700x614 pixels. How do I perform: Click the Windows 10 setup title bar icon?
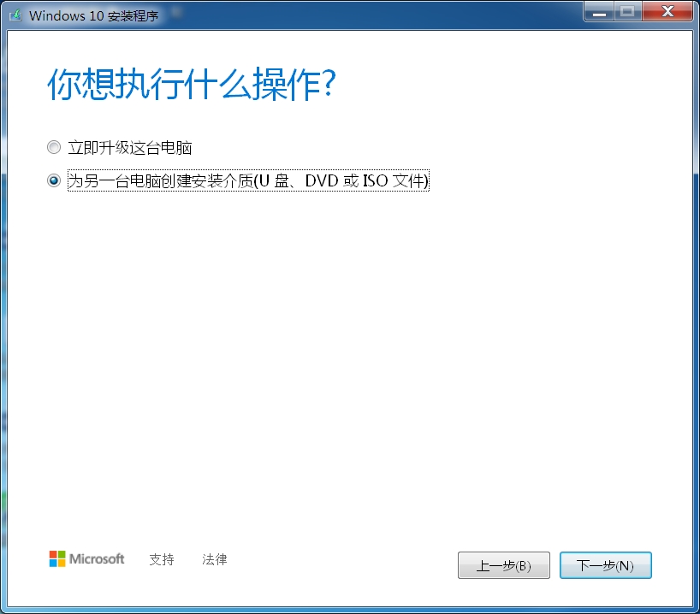(16, 15)
